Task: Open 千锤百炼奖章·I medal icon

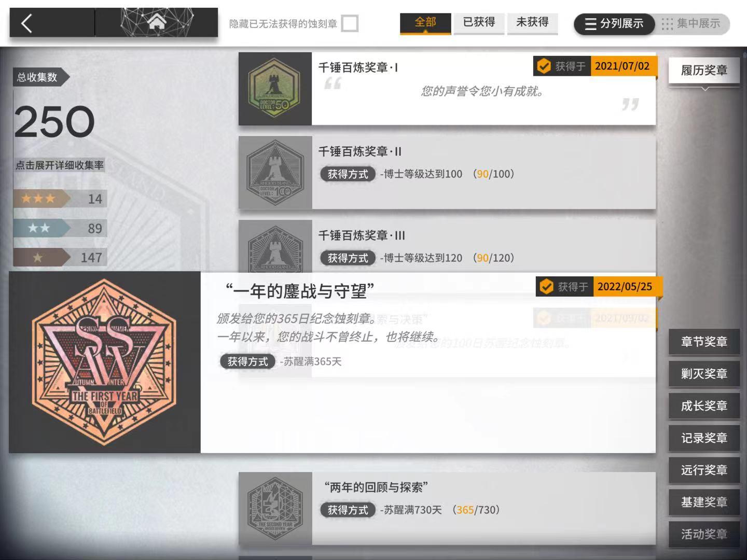Action: click(275, 89)
